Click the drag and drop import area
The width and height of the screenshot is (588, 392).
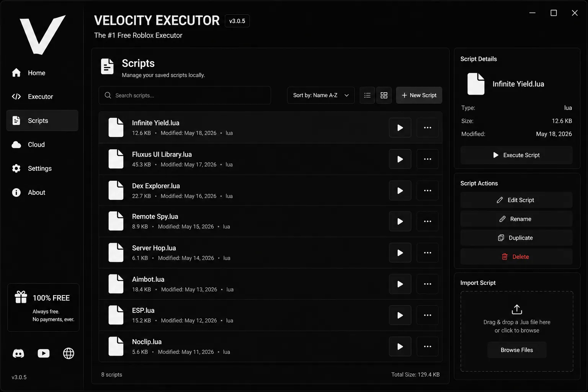click(517, 332)
